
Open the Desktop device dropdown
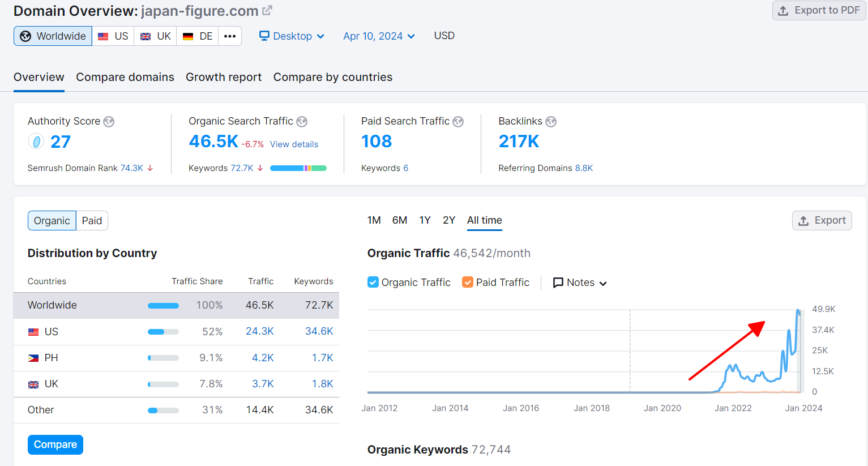click(292, 36)
